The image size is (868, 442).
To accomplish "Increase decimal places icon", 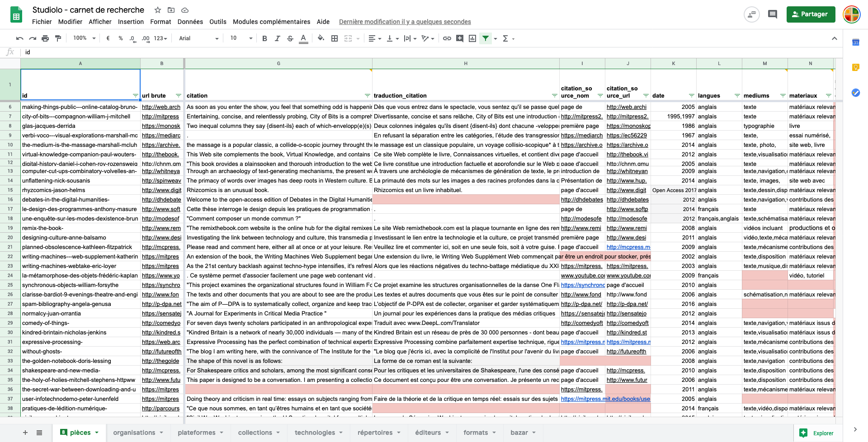I will (145, 38).
